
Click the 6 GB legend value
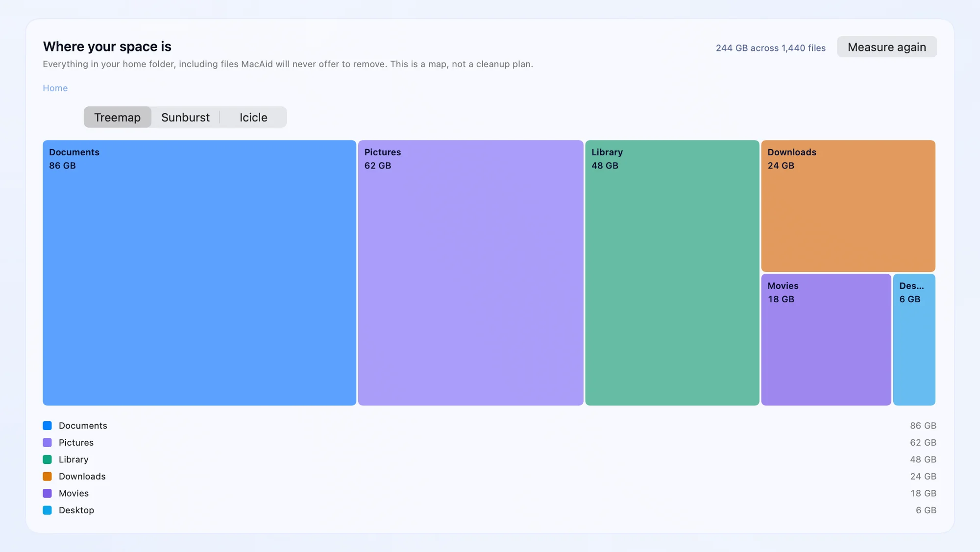click(x=926, y=510)
